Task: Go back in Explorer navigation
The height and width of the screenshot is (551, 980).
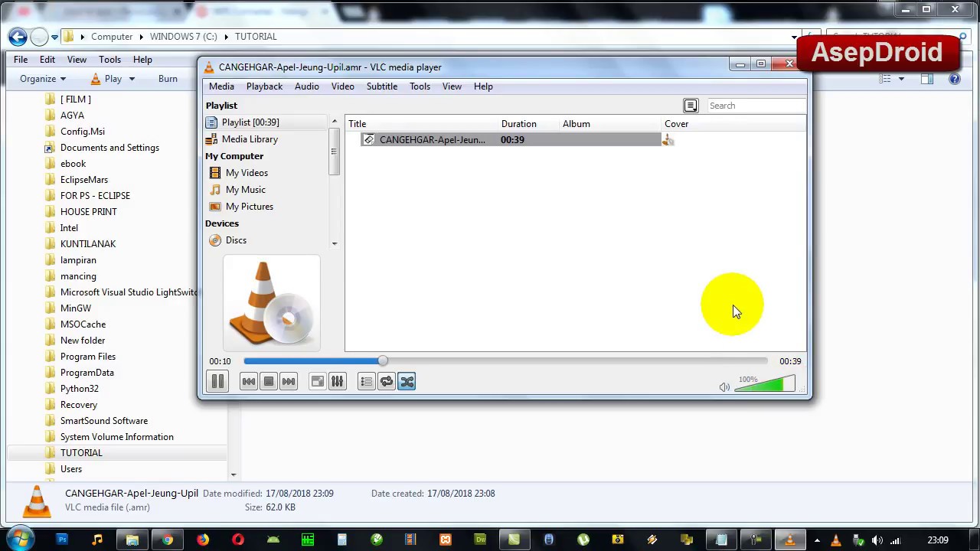Action: click(x=18, y=37)
